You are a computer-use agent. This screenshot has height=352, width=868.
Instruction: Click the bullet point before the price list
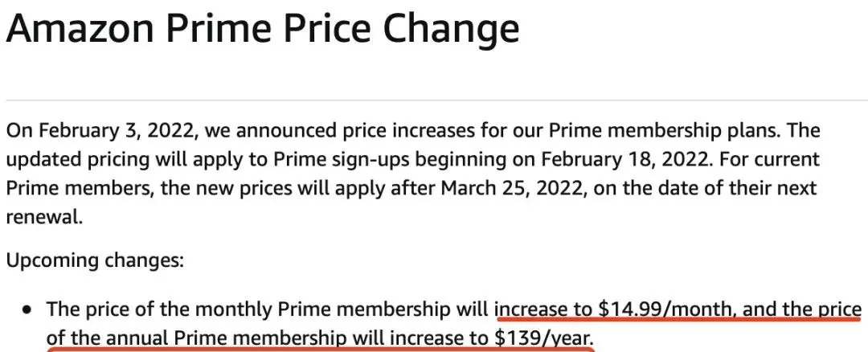click(28, 309)
